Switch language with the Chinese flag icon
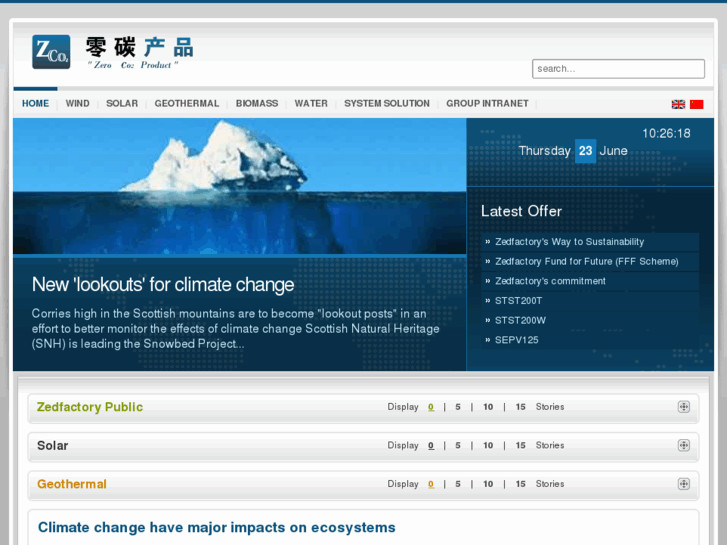This screenshot has height=545, width=727. [x=696, y=104]
